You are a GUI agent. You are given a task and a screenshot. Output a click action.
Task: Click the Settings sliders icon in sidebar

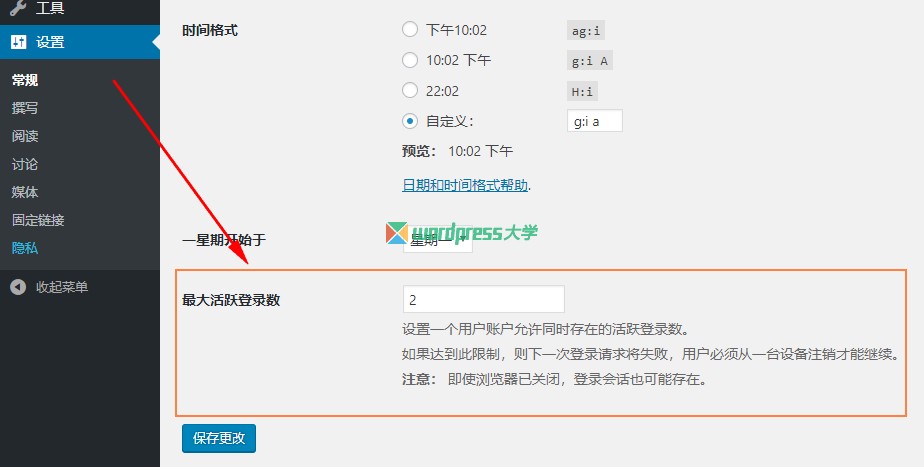(18, 42)
